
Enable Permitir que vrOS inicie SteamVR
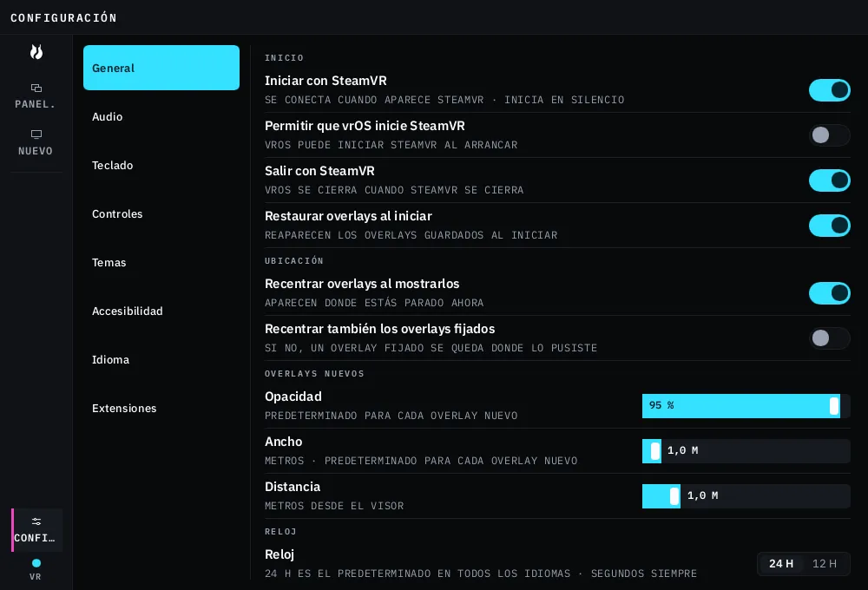point(829,135)
